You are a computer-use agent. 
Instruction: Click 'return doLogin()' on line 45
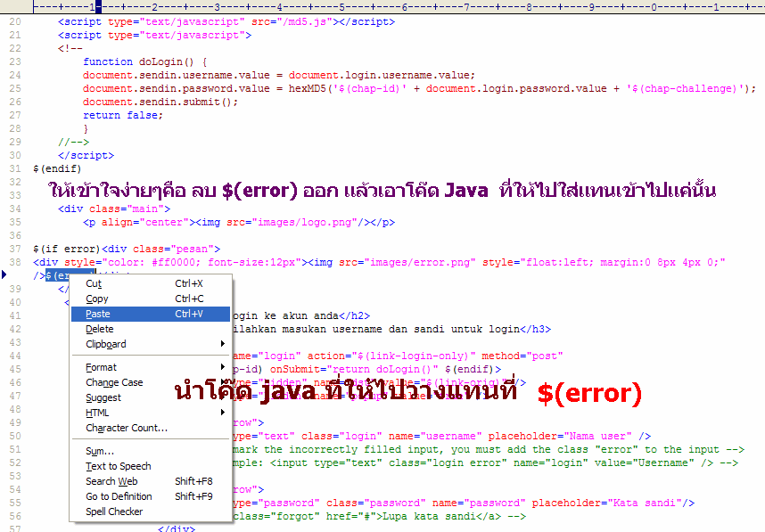[x=382, y=369]
